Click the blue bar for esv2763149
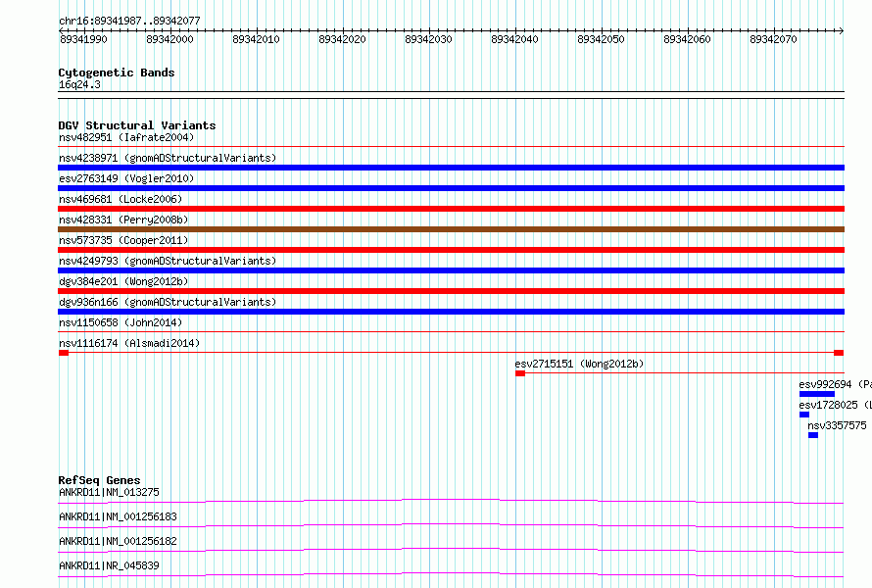 451,188
